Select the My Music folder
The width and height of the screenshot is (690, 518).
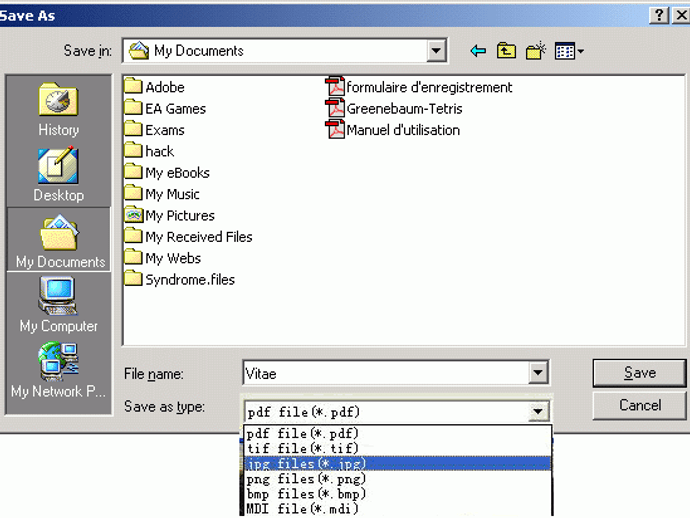162,194
